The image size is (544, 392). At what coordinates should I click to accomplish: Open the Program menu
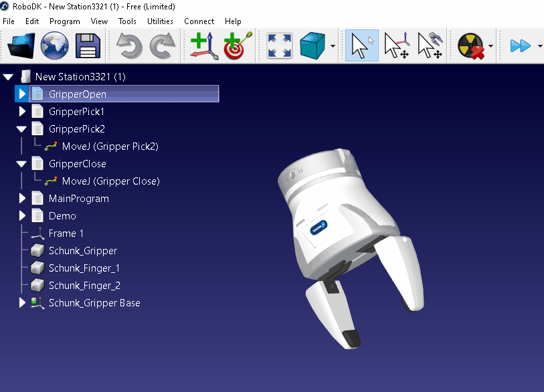[64, 21]
